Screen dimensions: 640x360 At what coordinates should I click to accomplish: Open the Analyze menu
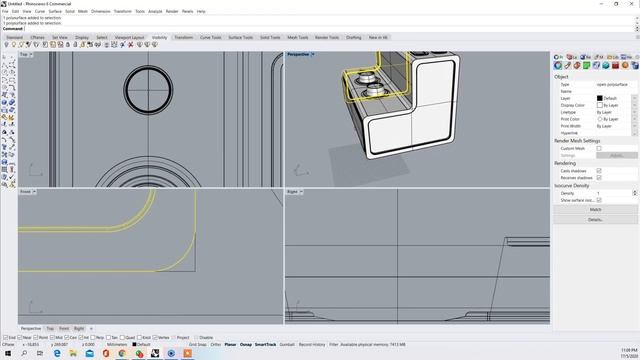point(155,11)
